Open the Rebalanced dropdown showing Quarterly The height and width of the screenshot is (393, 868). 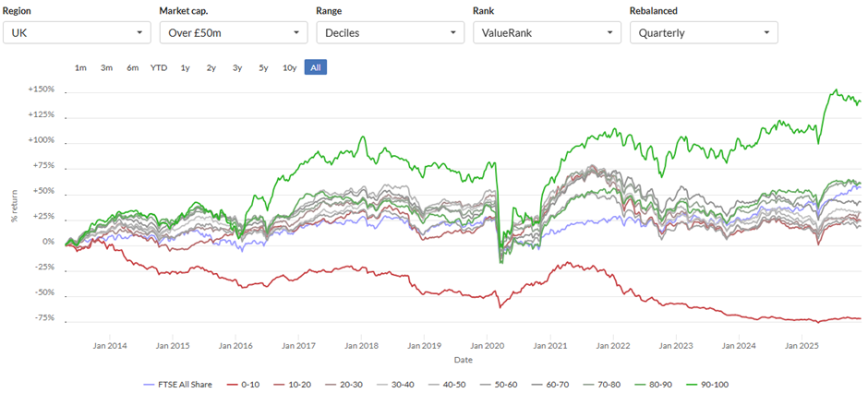click(704, 32)
